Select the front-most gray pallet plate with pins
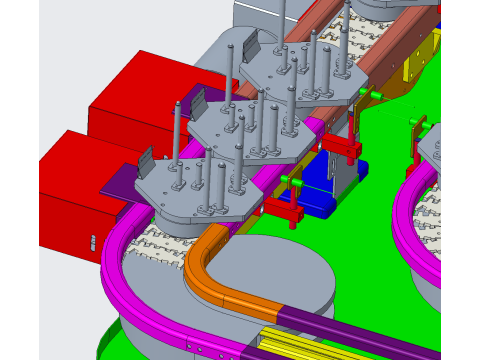Image resolution: width=480 pixels, height=360 pixels. [x=199, y=190]
